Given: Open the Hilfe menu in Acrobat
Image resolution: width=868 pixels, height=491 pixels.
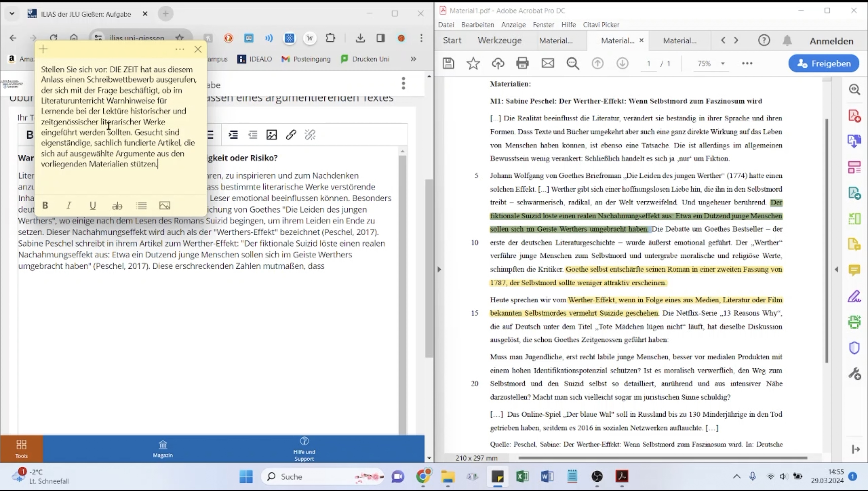Looking at the screenshot, I should [568, 25].
